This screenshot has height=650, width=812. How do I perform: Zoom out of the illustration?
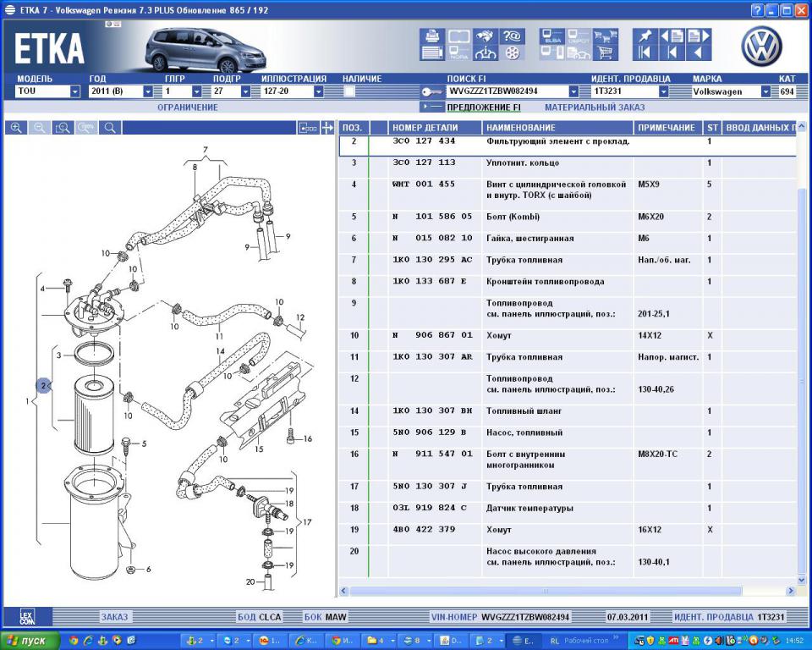tap(40, 128)
